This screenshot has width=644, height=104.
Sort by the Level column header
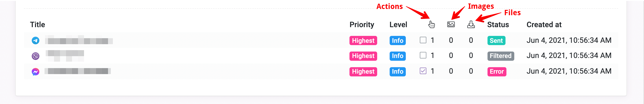click(398, 25)
